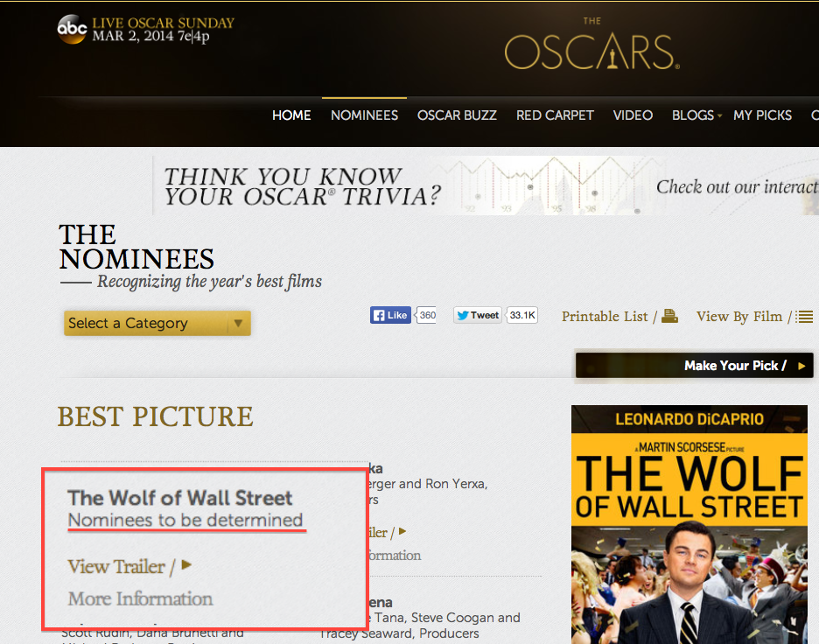The image size is (819, 644).
Task: Click the Twitter Tweet button
Action: click(x=478, y=315)
